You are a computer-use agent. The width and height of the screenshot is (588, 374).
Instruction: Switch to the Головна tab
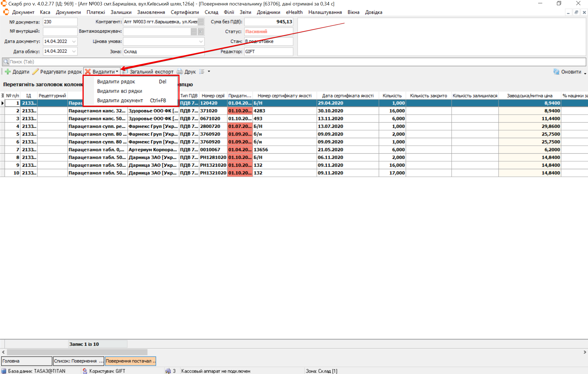pos(26,361)
